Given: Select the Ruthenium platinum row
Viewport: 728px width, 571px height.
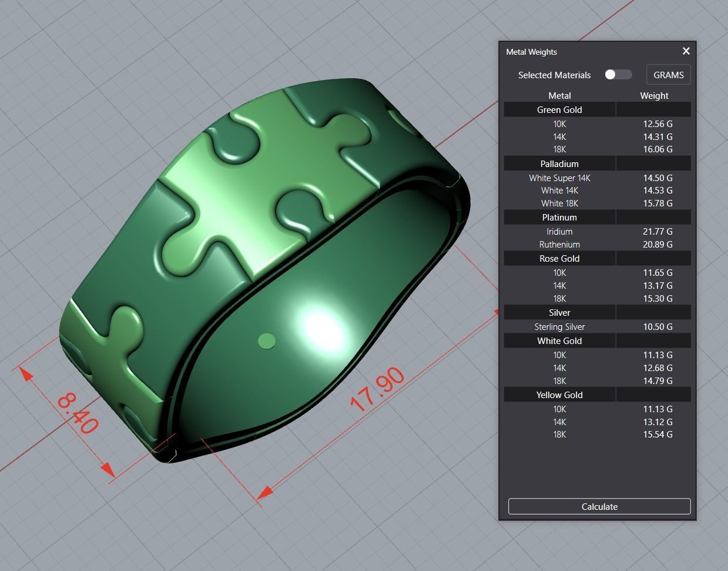Looking at the screenshot, I should pos(598,245).
